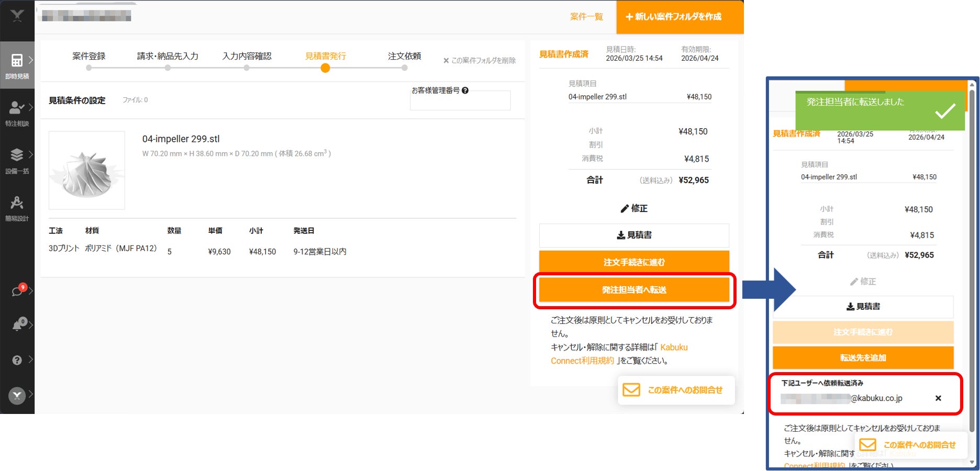This screenshot has height=471, width=980.
Task: Open the notifications bell icon
Action: click(x=18, y=325)
